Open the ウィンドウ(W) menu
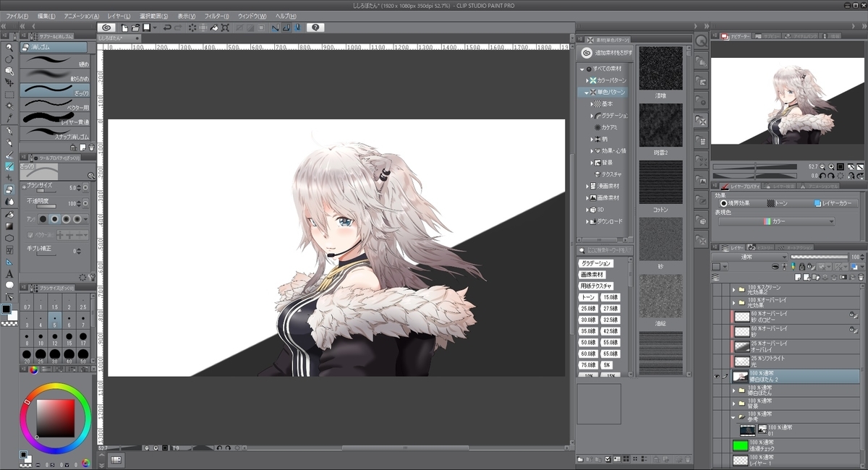Image resolution: width=868 pixels, height=470 pixels. pyautogui.click(x=252, y=16)
